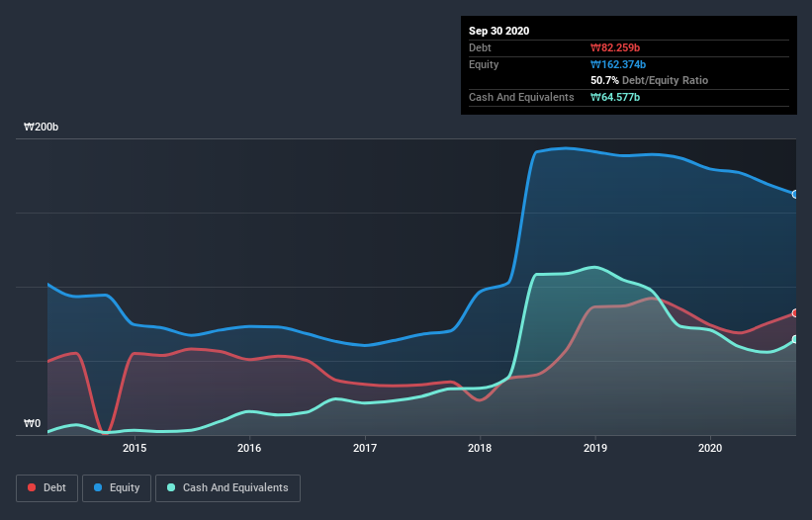Select the blue Equity endpoint marker
This screenshot has width=812, height=520.
tap(795, 195)
